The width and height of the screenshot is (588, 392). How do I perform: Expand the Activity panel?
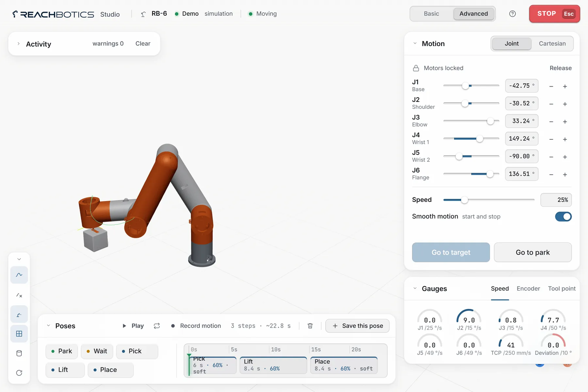19,43
